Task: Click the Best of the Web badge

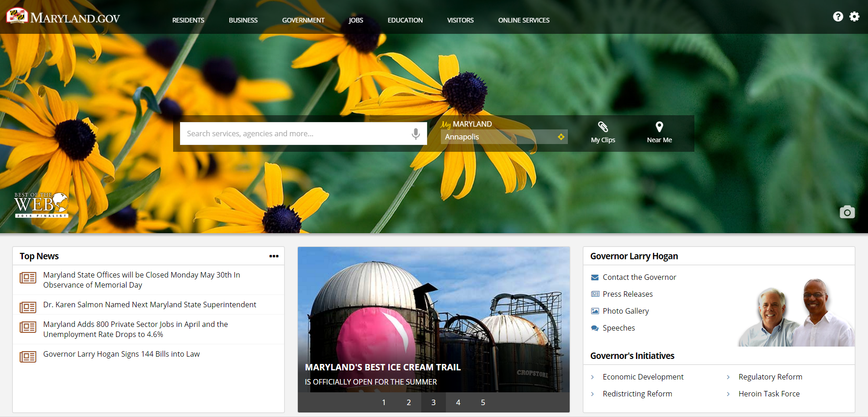Action: [41, 205]
